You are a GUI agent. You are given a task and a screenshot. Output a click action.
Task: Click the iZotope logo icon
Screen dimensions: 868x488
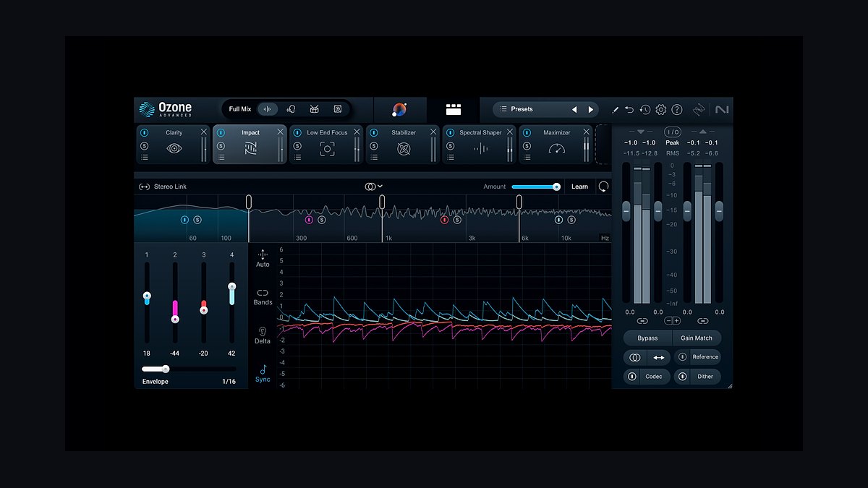pyautogui.click(x=699, y=110)
